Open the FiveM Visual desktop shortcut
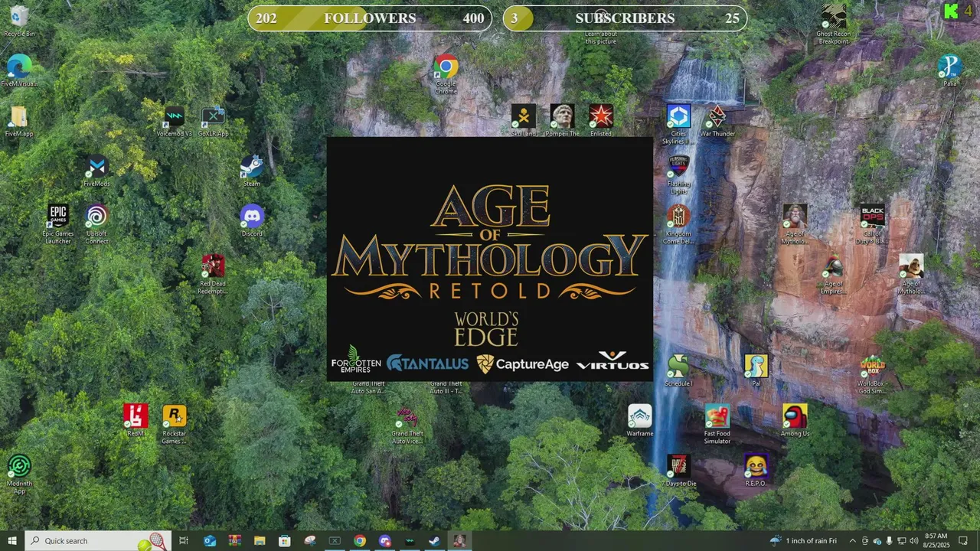 (19, 70)
